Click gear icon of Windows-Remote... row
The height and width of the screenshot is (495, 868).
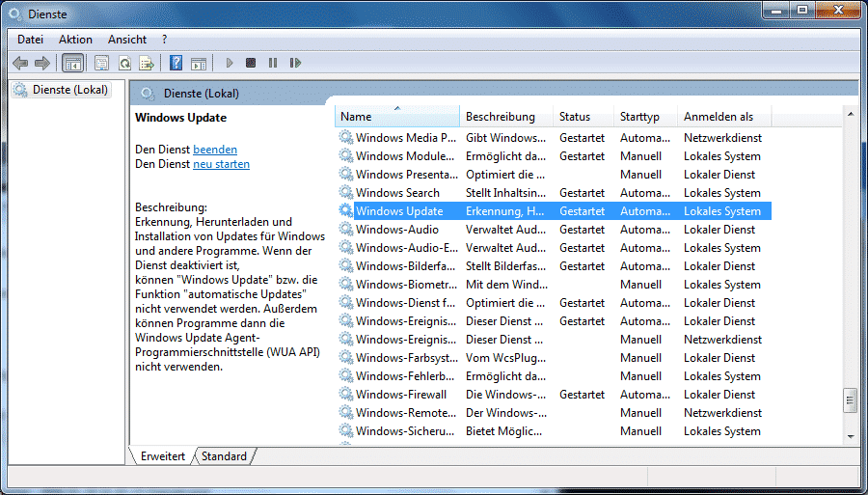(346, 413)
